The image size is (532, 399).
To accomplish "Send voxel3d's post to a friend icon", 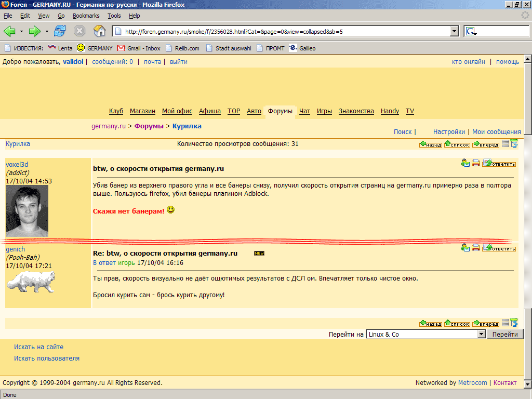I will click(465, 163).
